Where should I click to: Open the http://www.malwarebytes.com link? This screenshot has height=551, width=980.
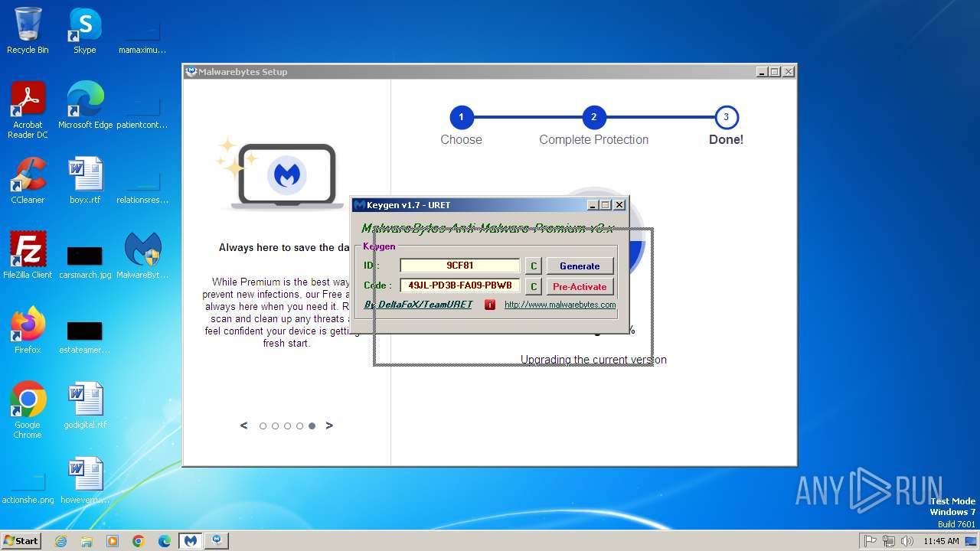coord(560,305)
